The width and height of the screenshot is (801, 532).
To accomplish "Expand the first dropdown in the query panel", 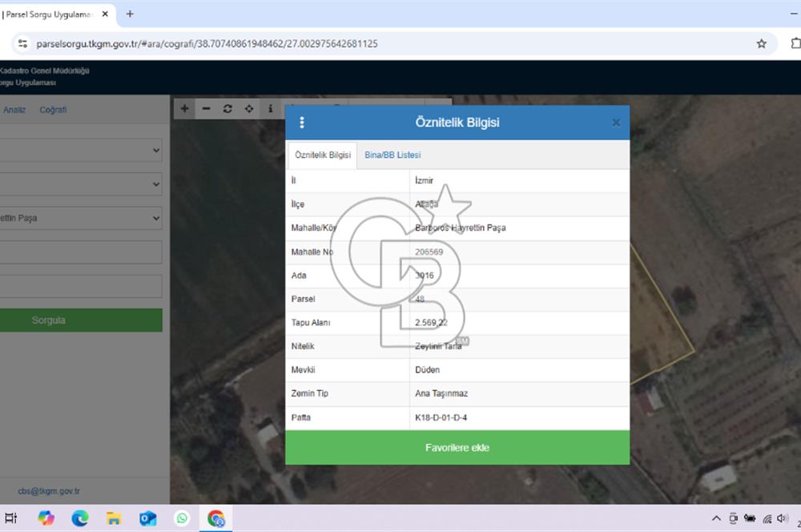I will click(81, 151).
